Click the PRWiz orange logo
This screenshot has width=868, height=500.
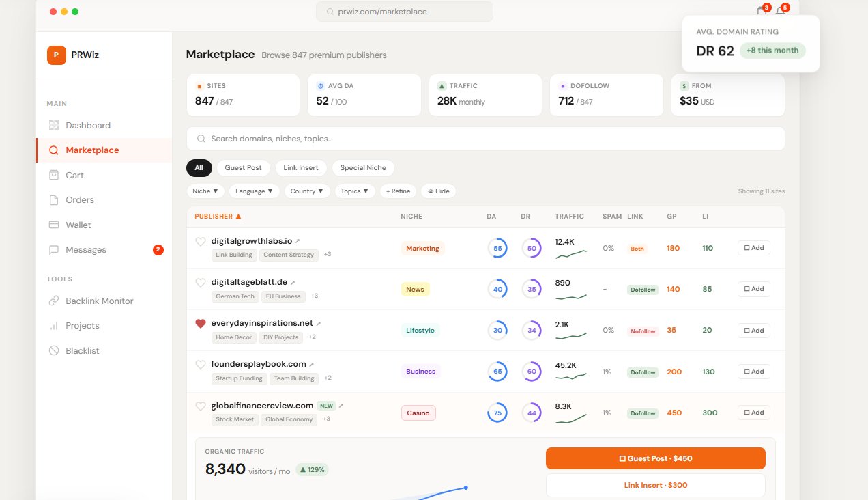[x=57, y=55]
